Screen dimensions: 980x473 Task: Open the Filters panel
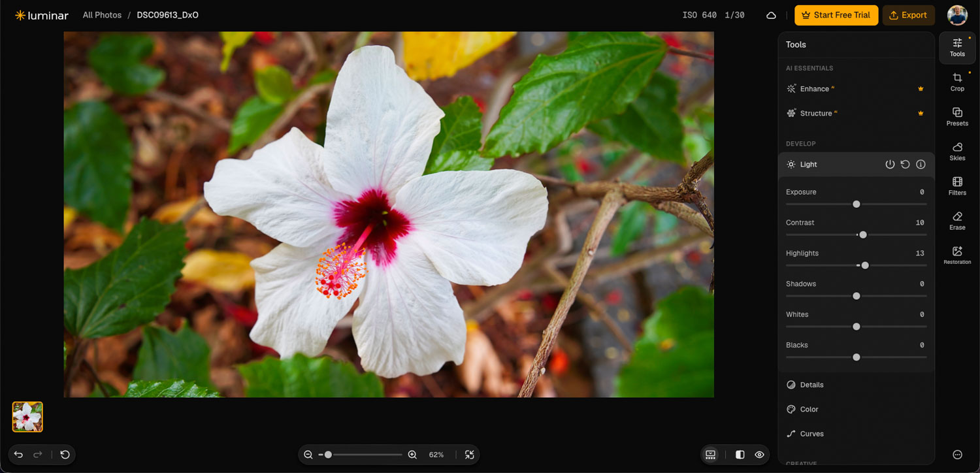click(x=957, y=186)
